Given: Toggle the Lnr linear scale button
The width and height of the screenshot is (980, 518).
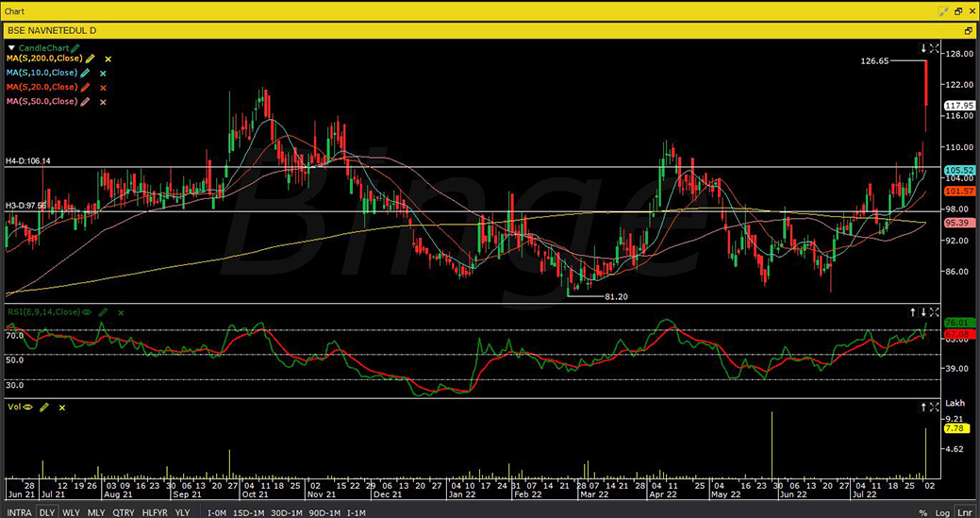Looking at the screenshot, I should pos(963,511).
